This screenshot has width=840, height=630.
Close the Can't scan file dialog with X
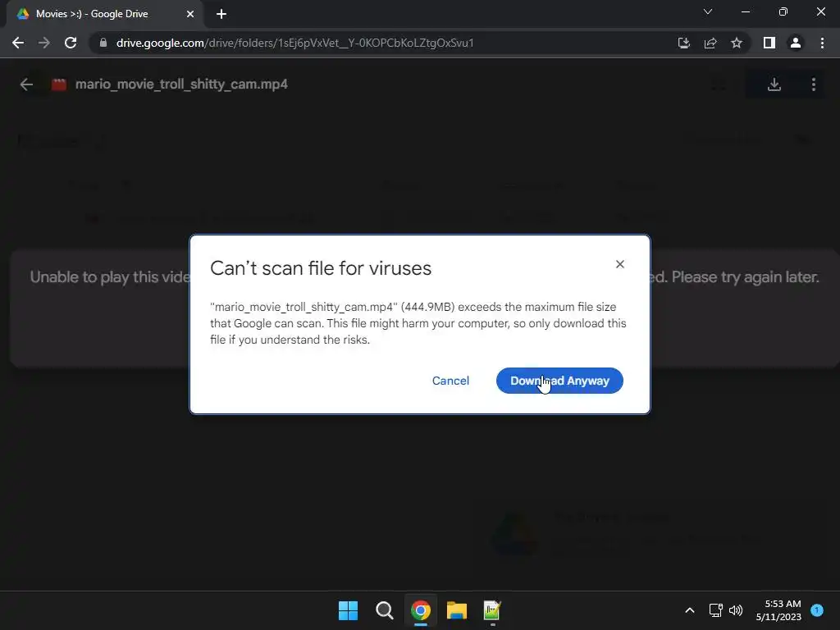(620, 264)
